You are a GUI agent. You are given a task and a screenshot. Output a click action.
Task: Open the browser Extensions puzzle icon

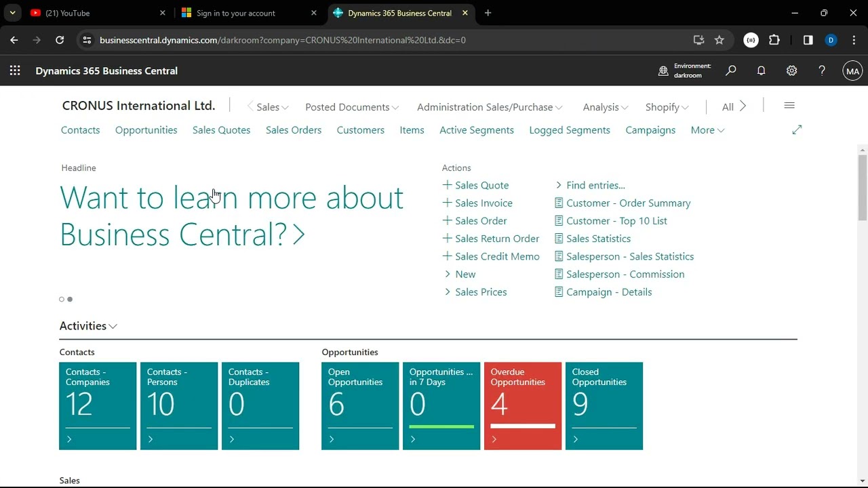[x=774, y=40]
